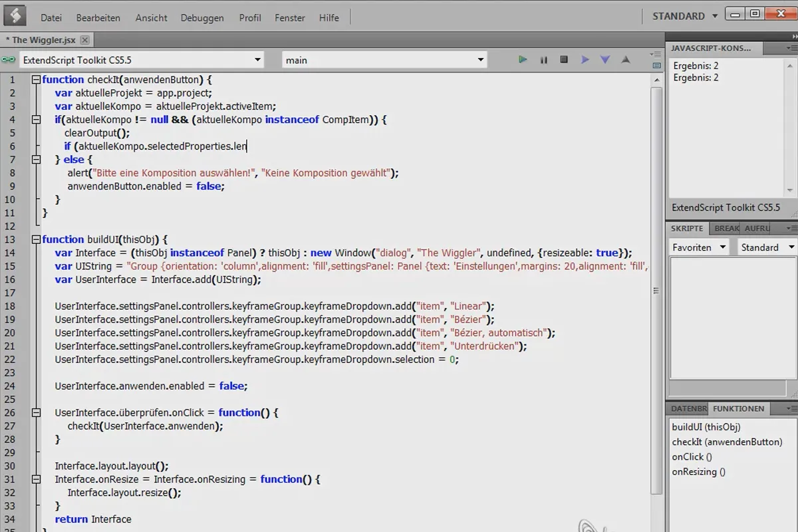Stop the running script
The width and height of the screenshot is (798, 532).
point(564,60)
